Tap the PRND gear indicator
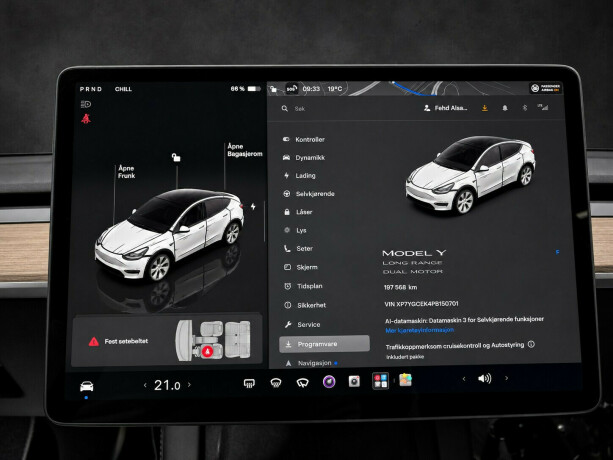 click(x=91, y=89)
